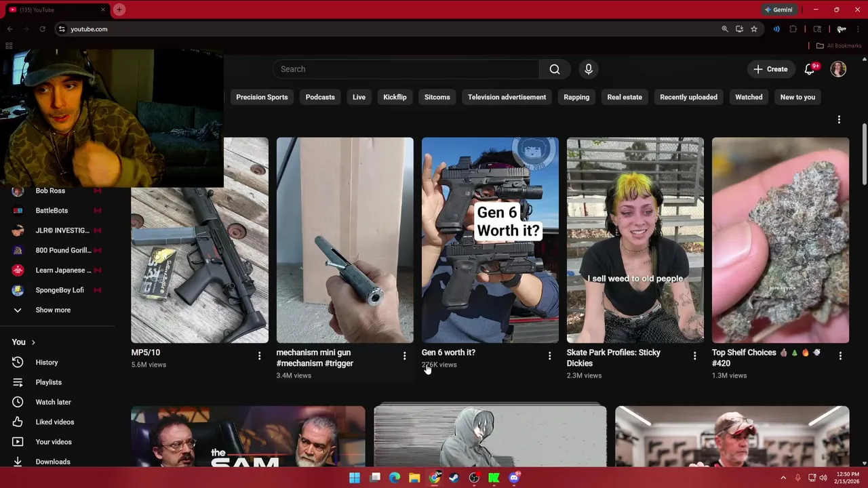The height and width of the screenshot is (488, 868).
Task: Filter by New to you chip
Action: [x=797, y=97]
